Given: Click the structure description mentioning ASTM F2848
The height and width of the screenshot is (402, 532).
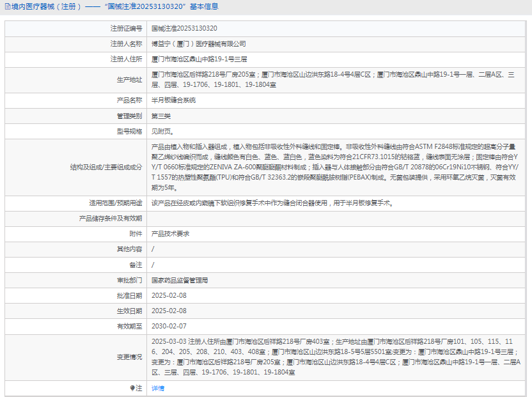Looking at the screenshot, I should (334, 167).
